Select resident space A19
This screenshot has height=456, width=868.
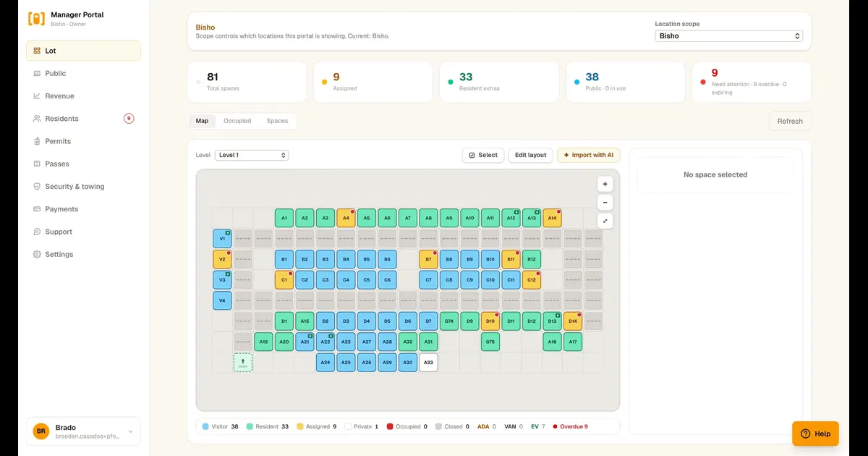263,342
